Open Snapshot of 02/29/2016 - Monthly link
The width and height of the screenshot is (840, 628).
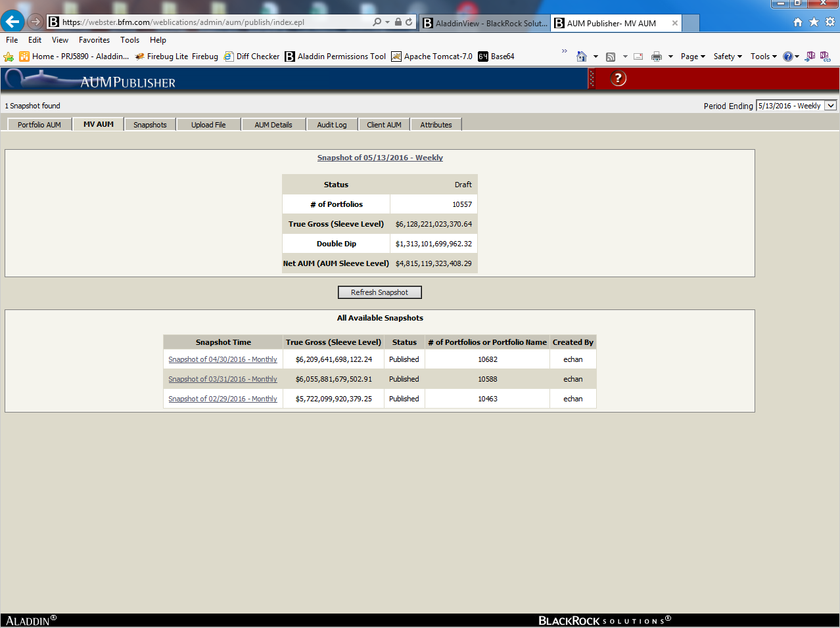(x=223, y=399)
